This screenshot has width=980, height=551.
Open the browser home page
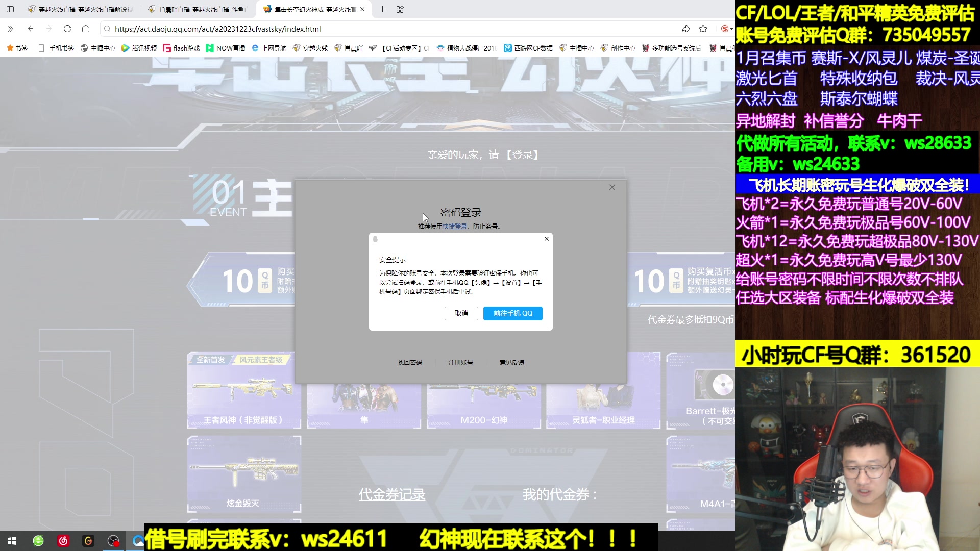coord(86,29)
